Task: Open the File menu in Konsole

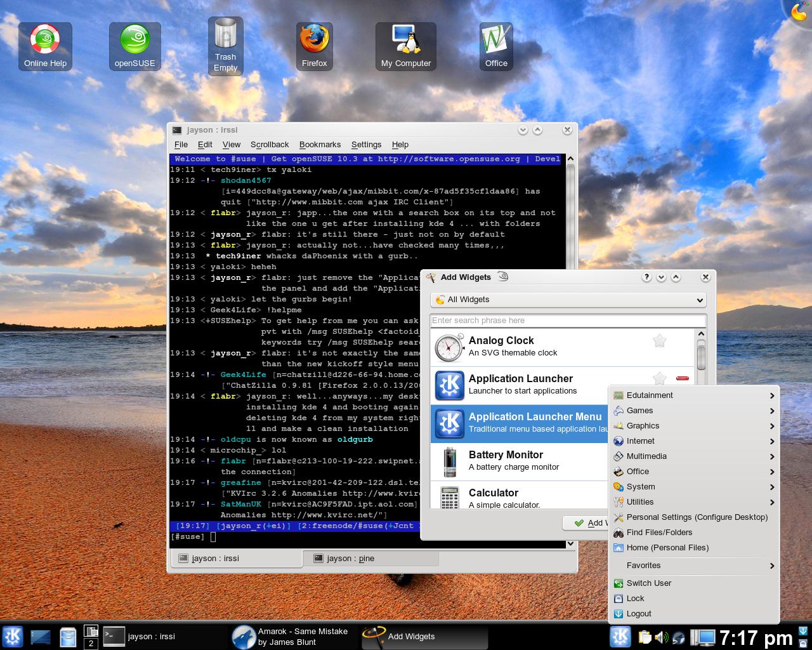Action: pyautogui.click(x=181, y=145)
